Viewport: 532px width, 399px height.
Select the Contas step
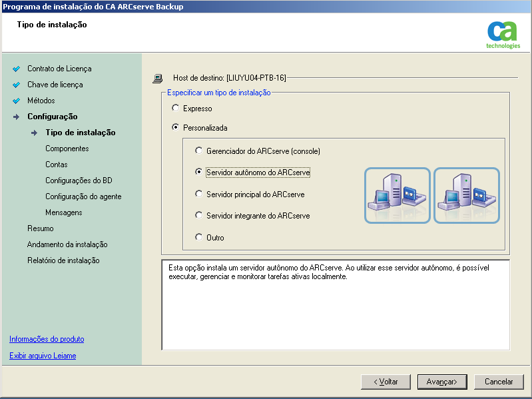[57, 165]
